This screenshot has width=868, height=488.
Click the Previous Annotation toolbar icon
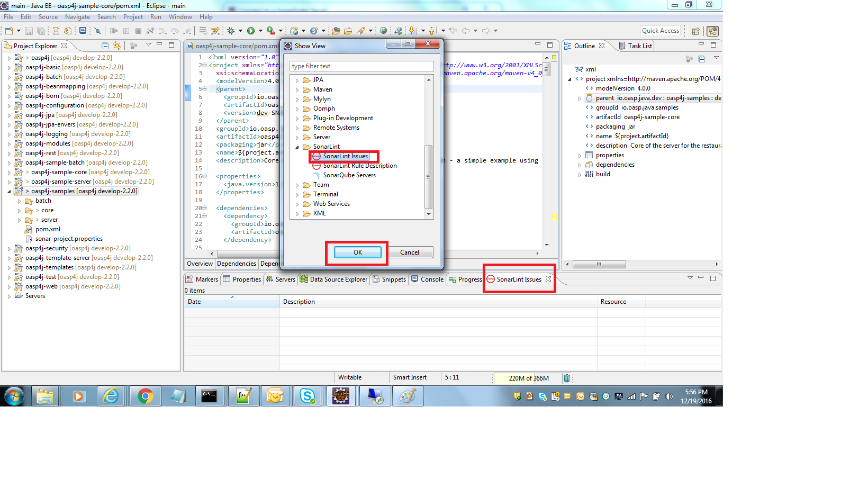(x=432, y=31)
